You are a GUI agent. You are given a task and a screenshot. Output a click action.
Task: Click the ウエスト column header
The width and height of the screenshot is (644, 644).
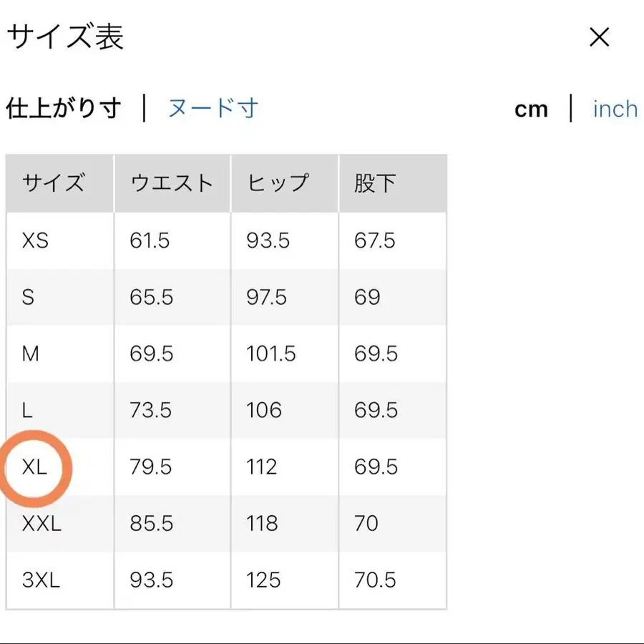coord(169,183)
